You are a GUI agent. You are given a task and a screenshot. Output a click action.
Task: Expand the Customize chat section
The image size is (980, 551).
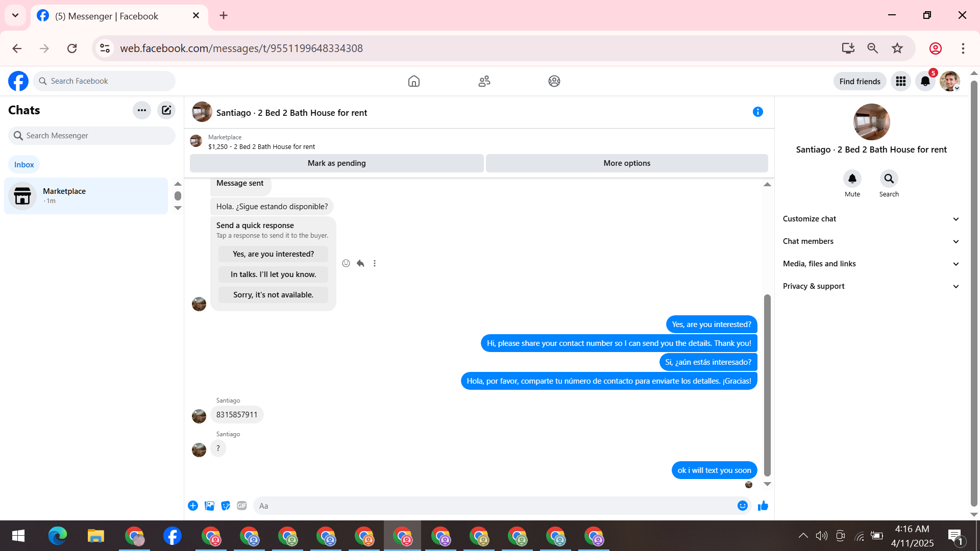[x=871, y=219]
